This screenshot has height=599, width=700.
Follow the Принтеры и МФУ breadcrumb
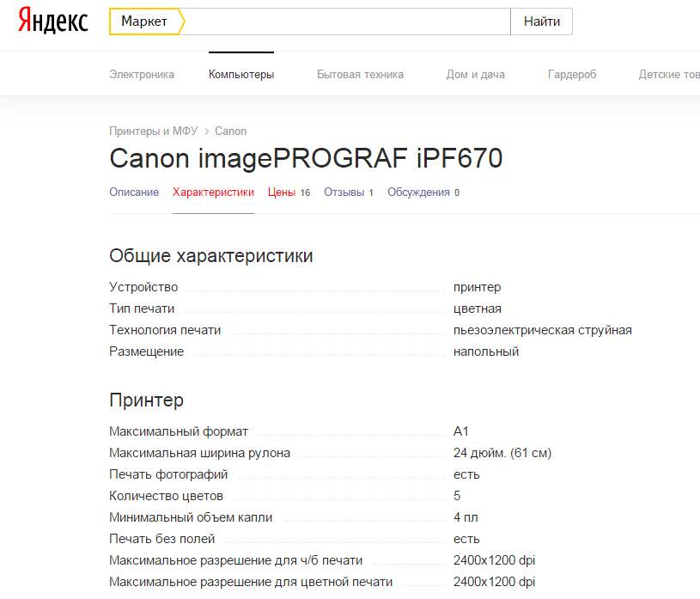coord(153,131)
